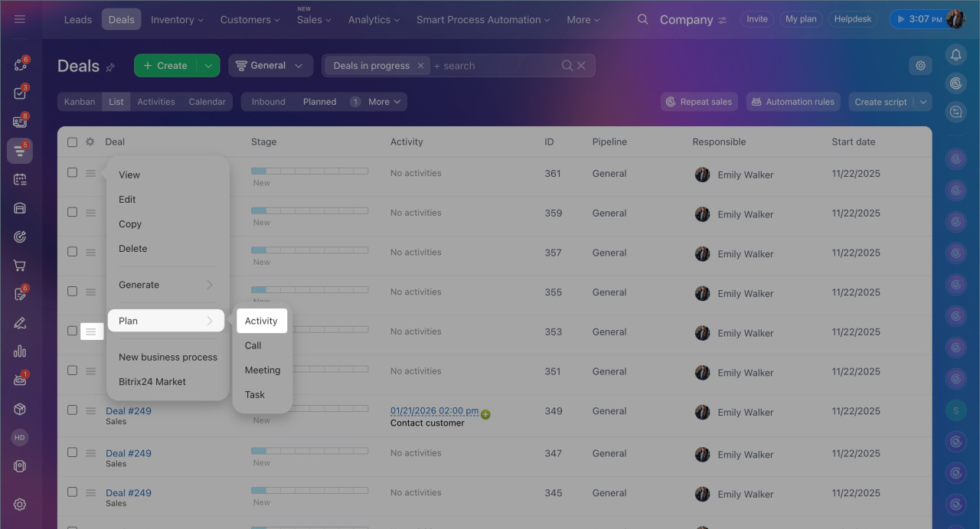The height and width of the screenshot is (529, 980).
Task: Expand the General pipeline dropdown
Action: coord(270,66)
